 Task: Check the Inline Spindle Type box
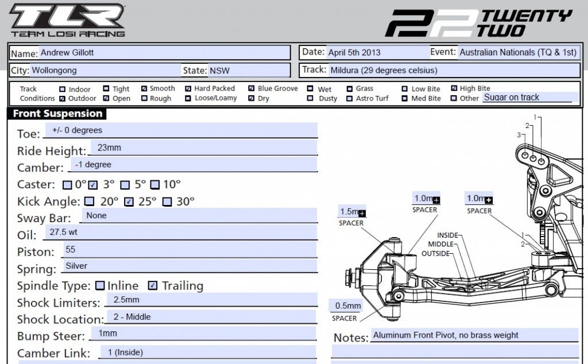click(100, 286)
